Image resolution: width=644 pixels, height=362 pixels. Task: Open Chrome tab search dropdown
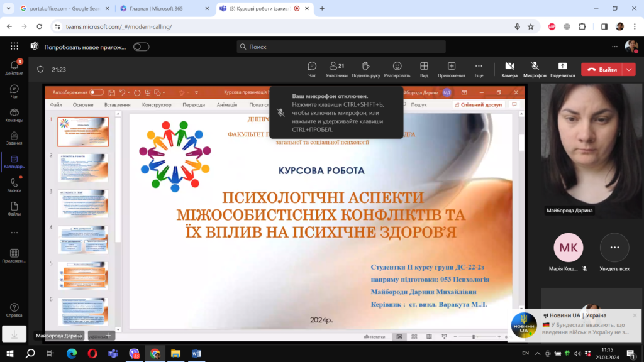click(8, 8)
